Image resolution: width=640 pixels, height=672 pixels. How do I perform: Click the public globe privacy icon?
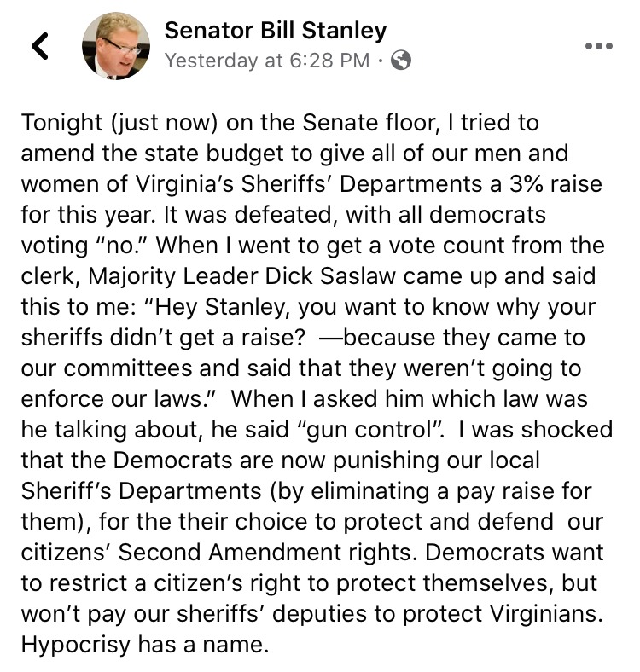pyautogui.click(x=401, y=61)
